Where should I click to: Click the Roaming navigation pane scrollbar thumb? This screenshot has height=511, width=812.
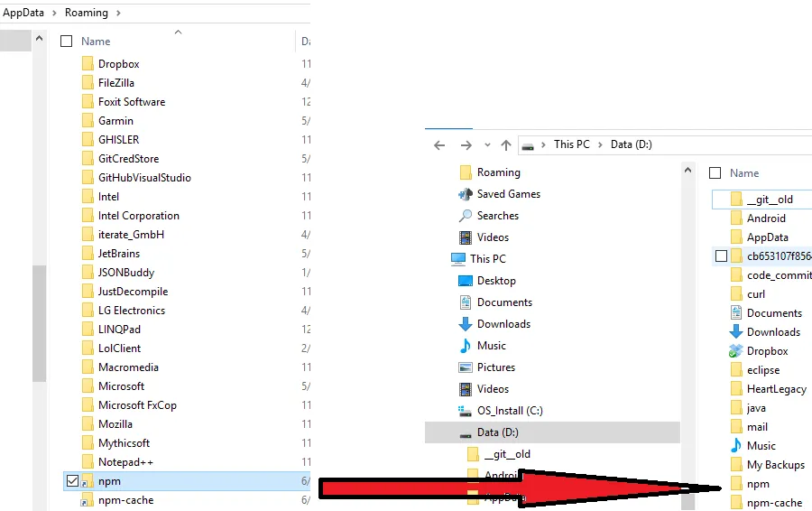pos(39,323)
